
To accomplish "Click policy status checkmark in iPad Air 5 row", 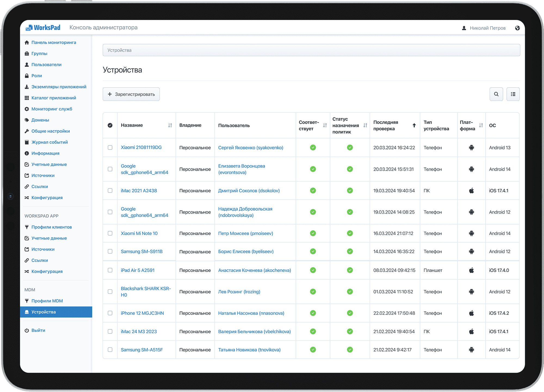I will (x=350, y=270).
